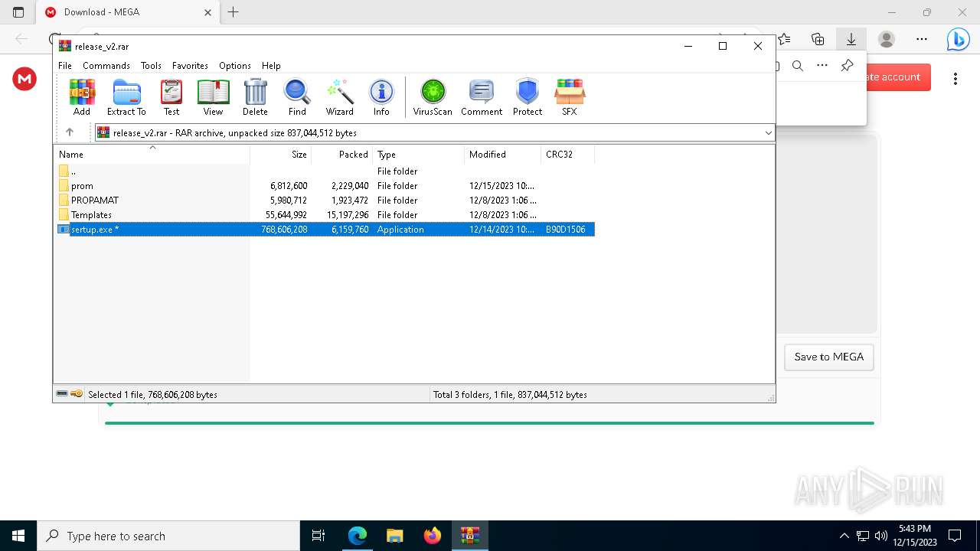Click the WinRAR resize grip corner
The width and height of the screenshot is (980, 551).
pos(770,397)
